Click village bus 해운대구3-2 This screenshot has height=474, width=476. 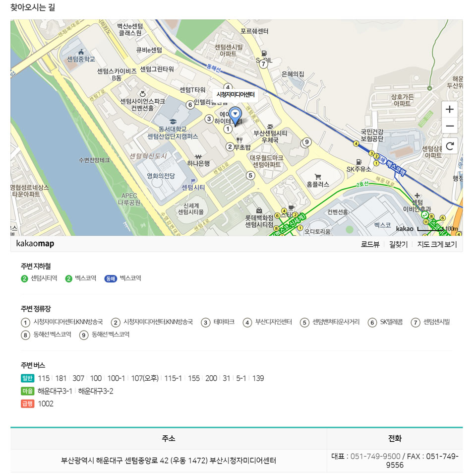coord(96,391)
